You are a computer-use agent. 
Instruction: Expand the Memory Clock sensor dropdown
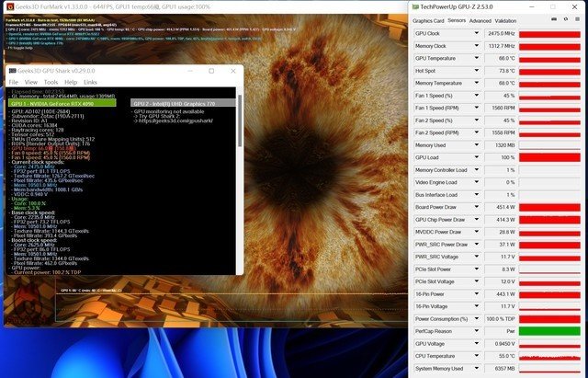(476, 46)
